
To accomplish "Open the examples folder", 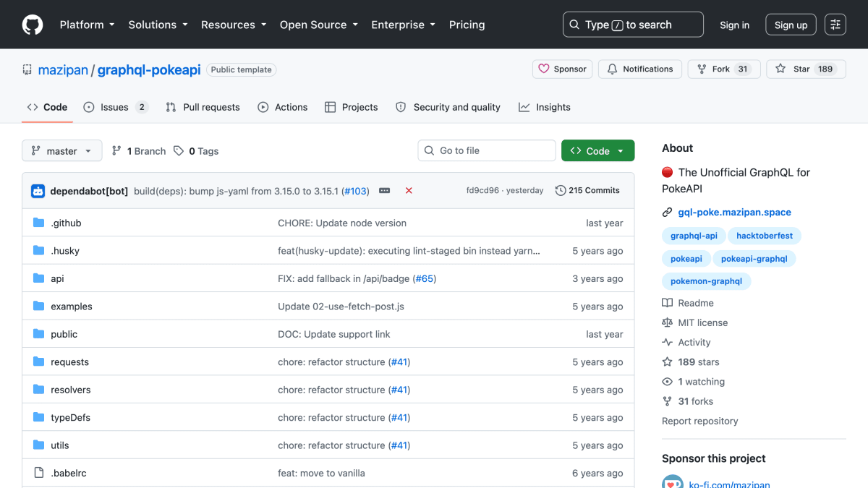I will [72, 307].
